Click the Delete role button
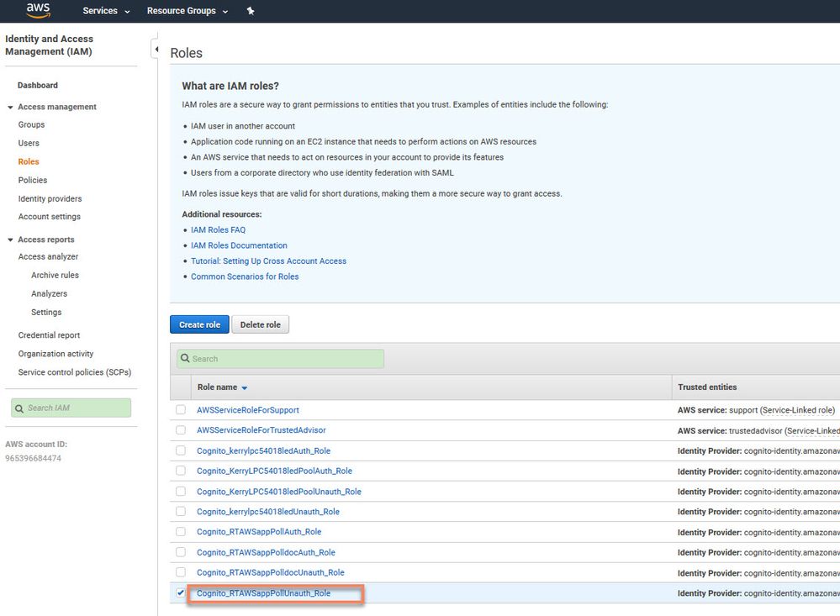The width and height of the screenshot is (840, 616). point(260,325)
